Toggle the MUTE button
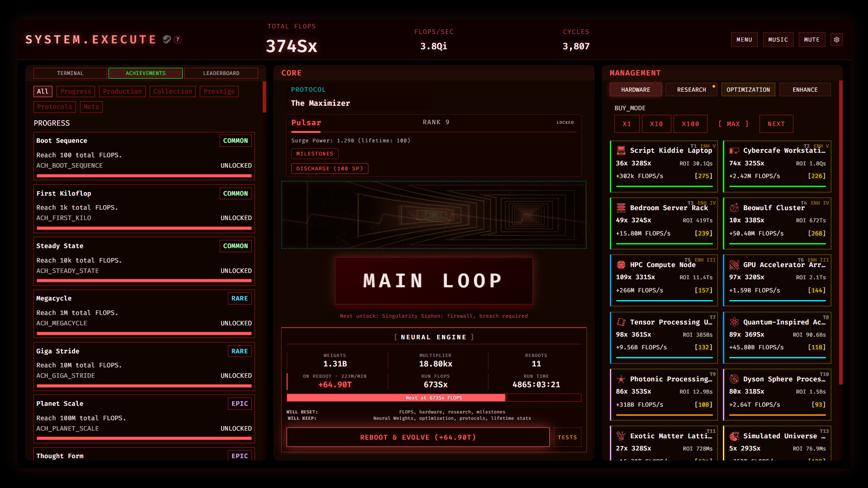Screen dimensions: 868x488 (x=811, y=40)
